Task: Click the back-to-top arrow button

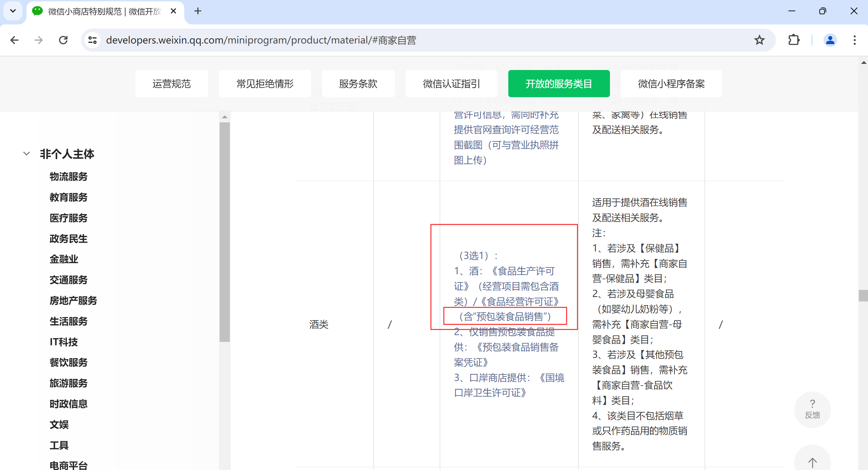Action: pos(812,462)
